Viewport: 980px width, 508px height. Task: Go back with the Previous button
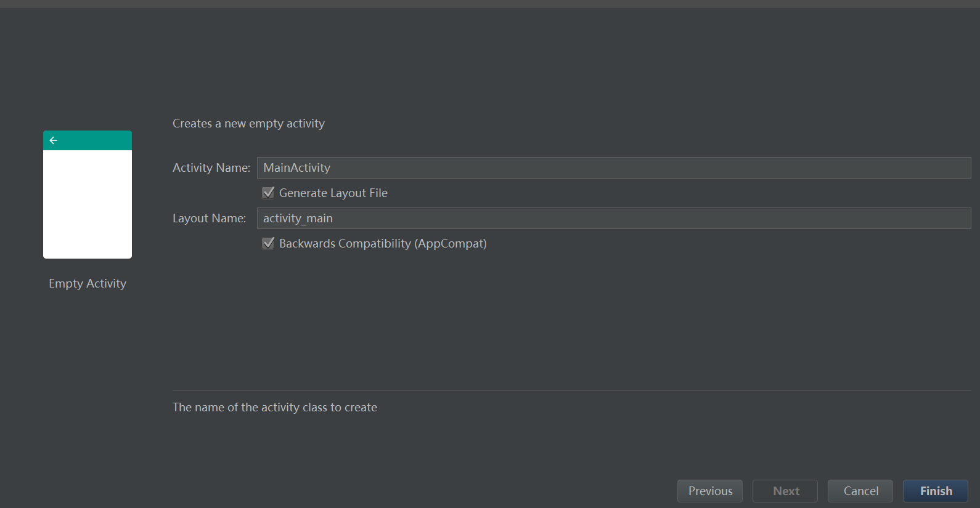(710, 491)
